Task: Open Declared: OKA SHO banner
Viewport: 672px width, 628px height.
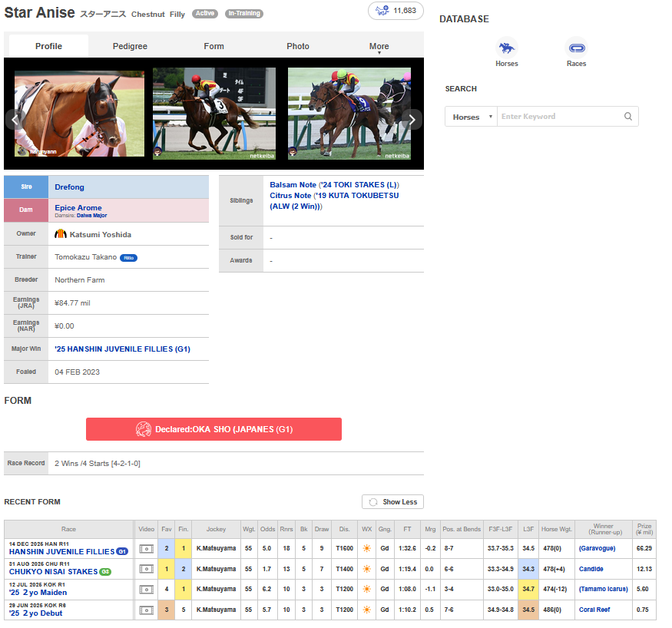Action: pyautogui.click(x=214, y=429)
